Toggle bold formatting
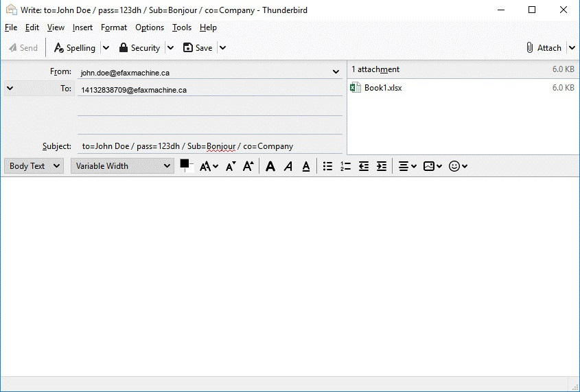Viewport: 580px width, 392px height. click(270, 166)
